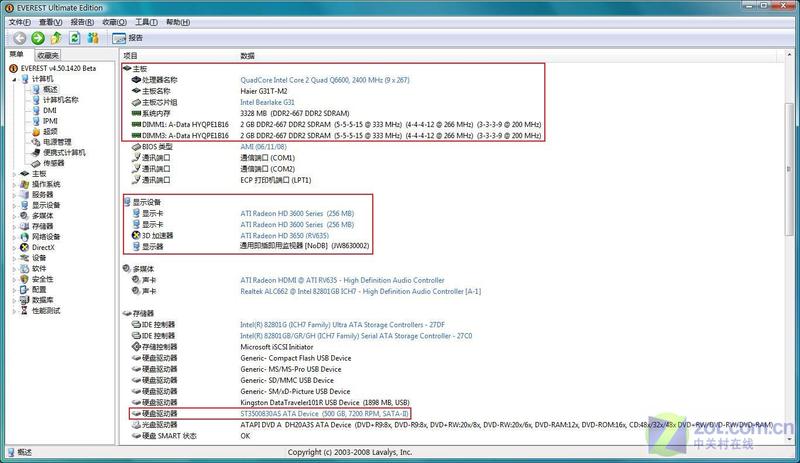This screenshot has width=800, height=463.
Task: Select the ECP 打印机端口 (LPT1) row
Action: click(x=276, y=180)
